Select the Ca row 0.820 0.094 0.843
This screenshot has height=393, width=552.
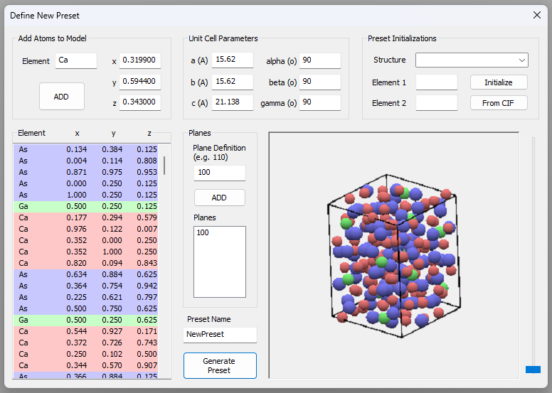coord(86,263)
